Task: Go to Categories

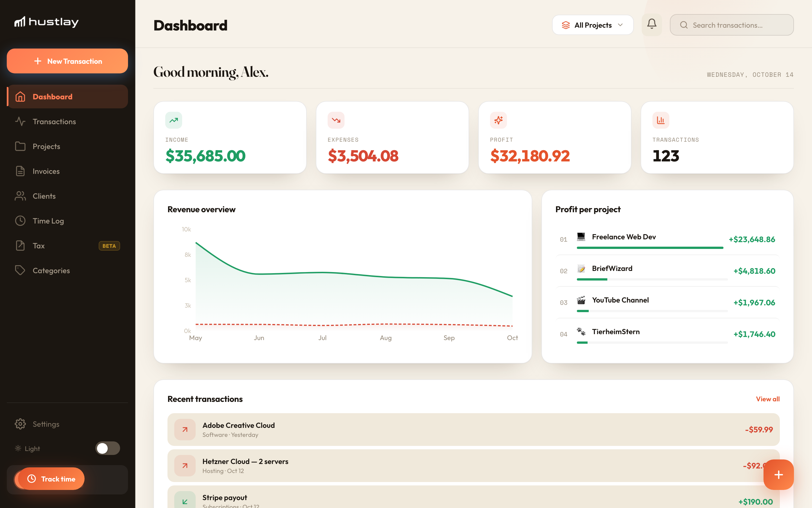Action: coord(67,270)
